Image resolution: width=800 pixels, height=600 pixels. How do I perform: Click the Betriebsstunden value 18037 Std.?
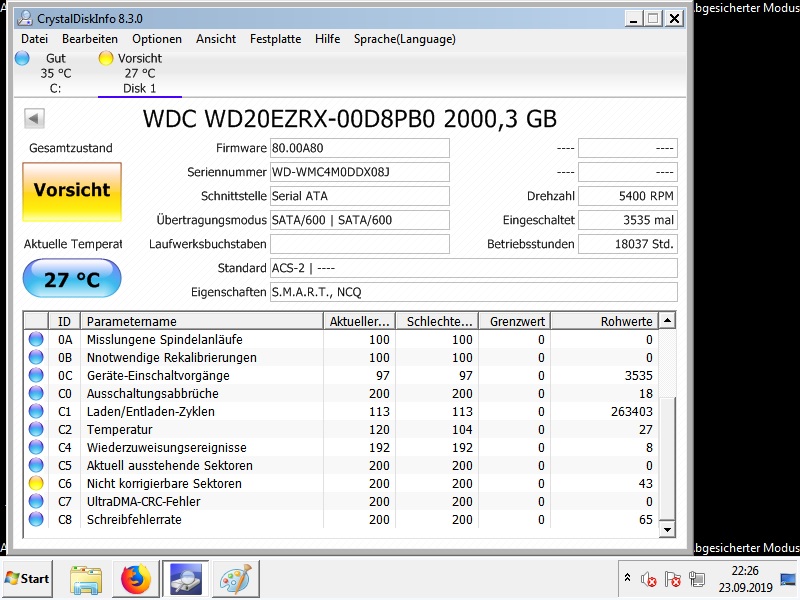tap(628, 244)
